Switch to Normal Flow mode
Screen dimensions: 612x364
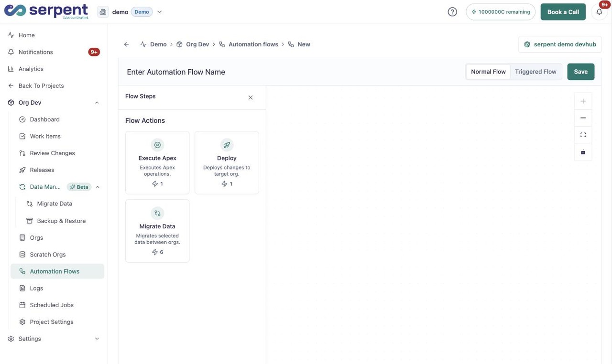[488, 72]
